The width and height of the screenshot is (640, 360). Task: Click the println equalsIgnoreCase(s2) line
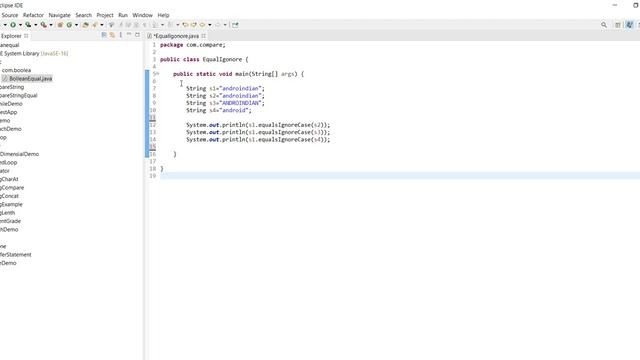click(x=258, y=125)
